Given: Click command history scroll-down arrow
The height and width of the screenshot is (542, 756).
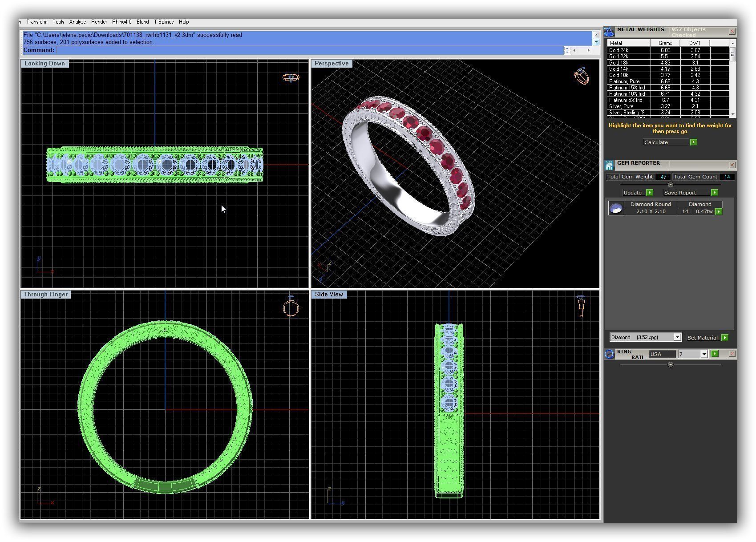Looking at the screenshot, I should tap(596, 42).
